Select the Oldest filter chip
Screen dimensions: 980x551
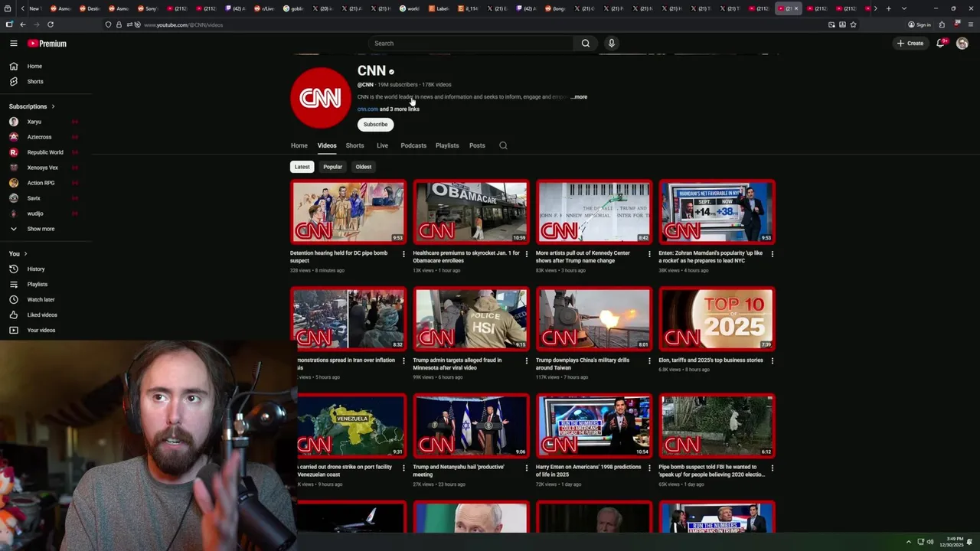point(364,167)
